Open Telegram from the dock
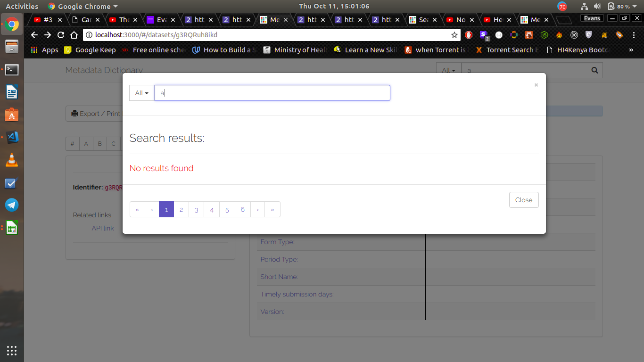644x362 pixels. pyautogui.click(x=12, y=205)
